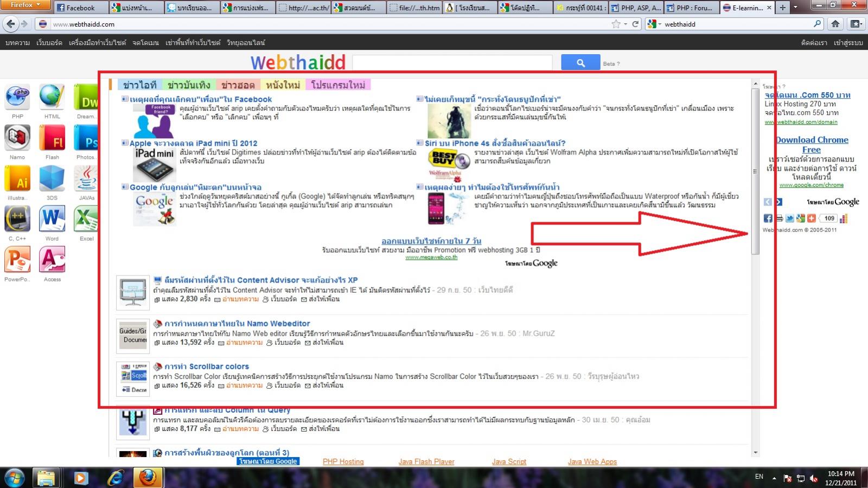868x488 pixels.
Task: Click the เข้าสู่ระบบ login link
Action: tap(848, 42)
